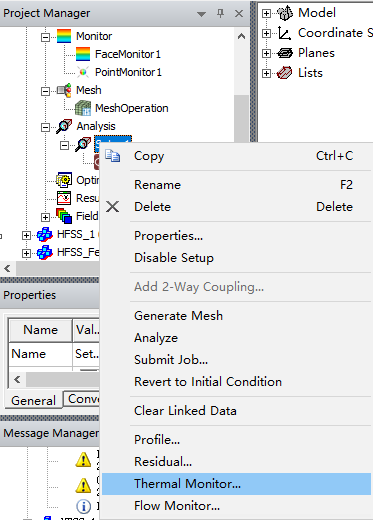Image resolution: width=373 pixels, height=520 pixels.
Task: Collapse the Monitor tree node
Action: [x=45, y=37]
